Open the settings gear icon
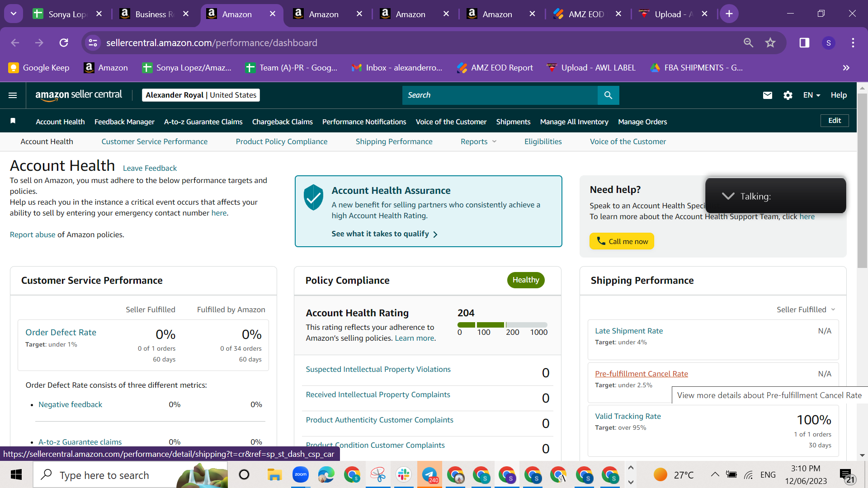This screenshot has width=868, height=488. tap(788, 95)
